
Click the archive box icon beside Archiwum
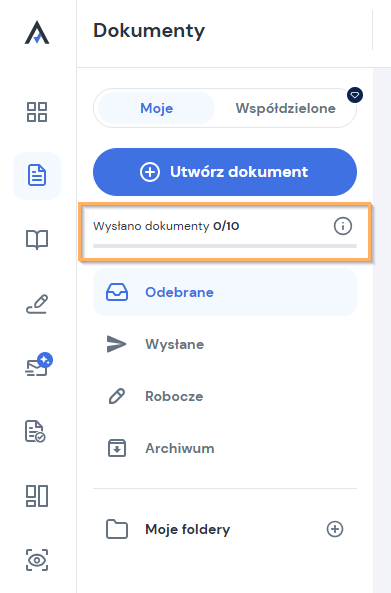[117, 448]
